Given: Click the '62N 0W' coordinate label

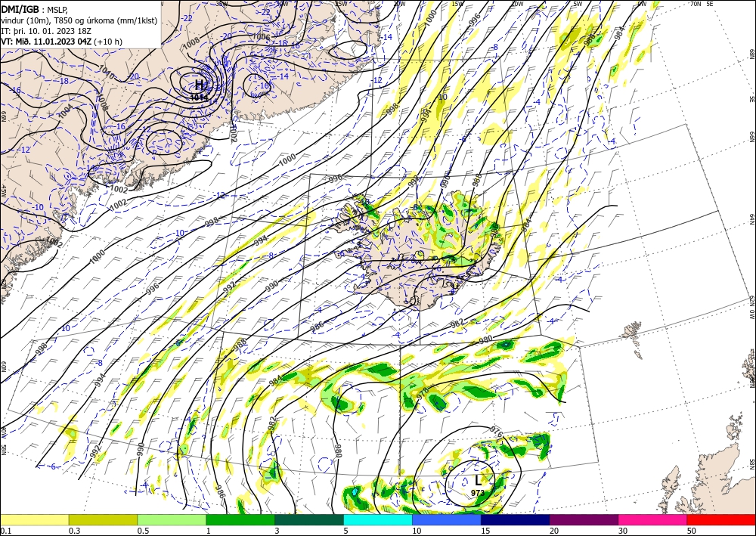Looking at the screenshot, I should point(751,308).
